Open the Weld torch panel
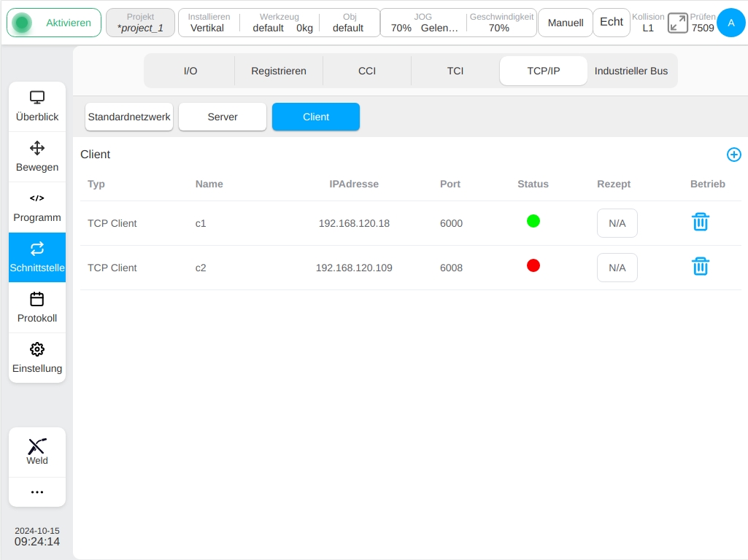 coord(37,452)
